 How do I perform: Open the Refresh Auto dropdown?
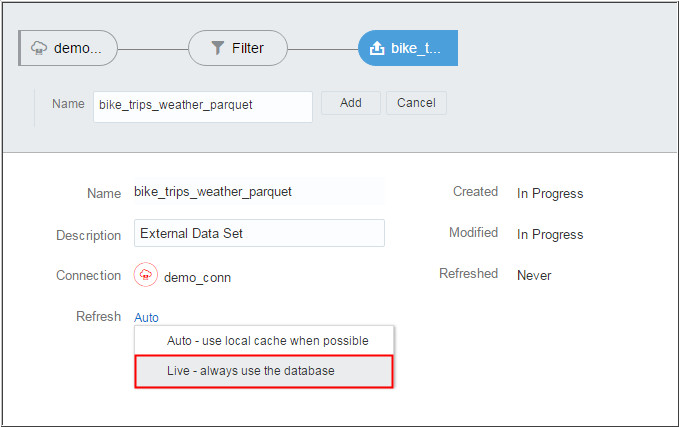coord(146,317)
